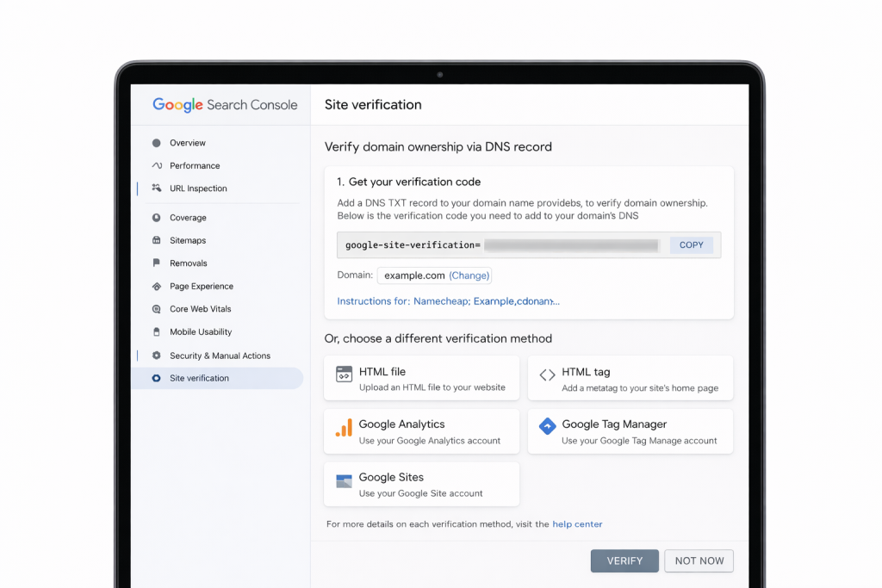Image resolution: width=882 pixels, height=588 pixels.
Task: Click the HTML file browser-window icon
Action: click(344, 374)
